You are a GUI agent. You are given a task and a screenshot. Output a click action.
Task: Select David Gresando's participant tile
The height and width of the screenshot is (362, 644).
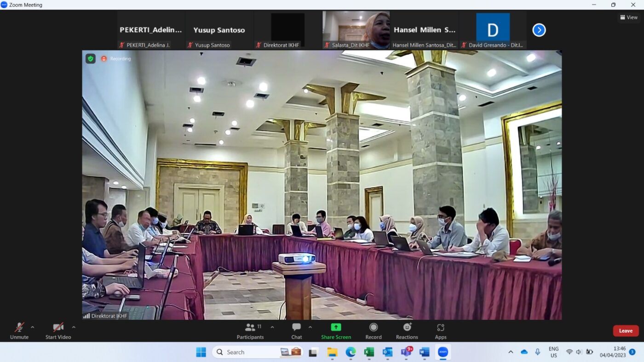click(x=493, y=30)
